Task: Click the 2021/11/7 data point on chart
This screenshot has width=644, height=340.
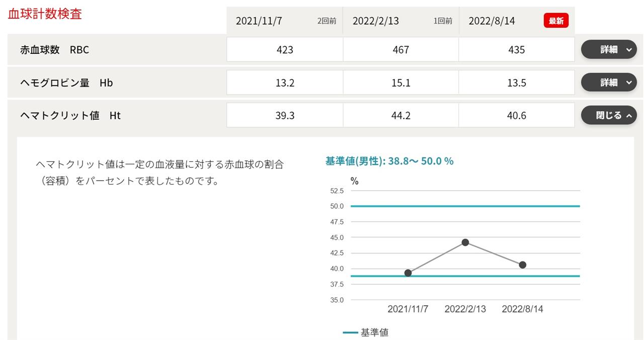Action: (x=408, y=273)
